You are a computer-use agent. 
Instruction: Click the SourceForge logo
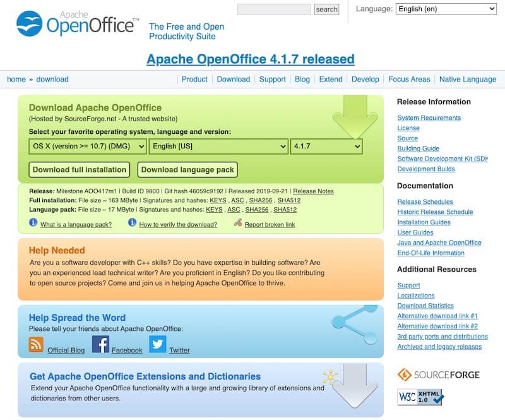[x=438, y=375]
